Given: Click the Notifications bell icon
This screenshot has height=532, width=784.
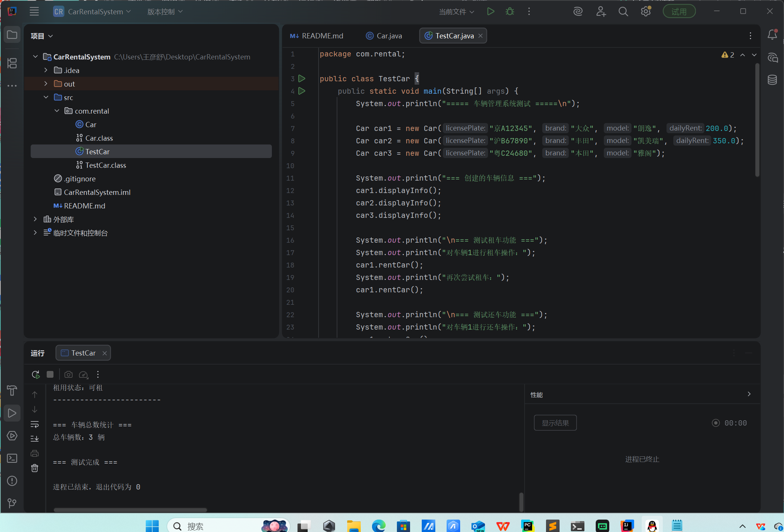Looking at the screenshot, I should (x=772, y=35).
